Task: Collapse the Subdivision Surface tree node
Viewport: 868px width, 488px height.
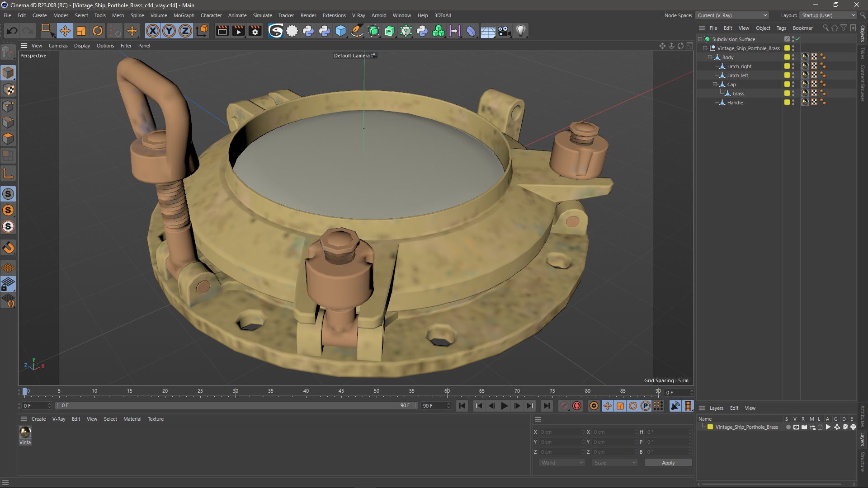Action: (700, 39)
